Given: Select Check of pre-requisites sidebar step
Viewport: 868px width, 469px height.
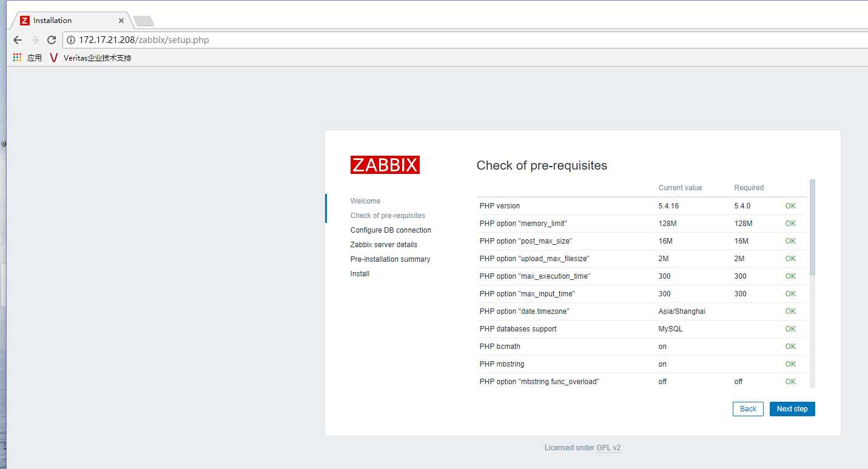Looking at the screenshot, I should (x=388, y=216).
